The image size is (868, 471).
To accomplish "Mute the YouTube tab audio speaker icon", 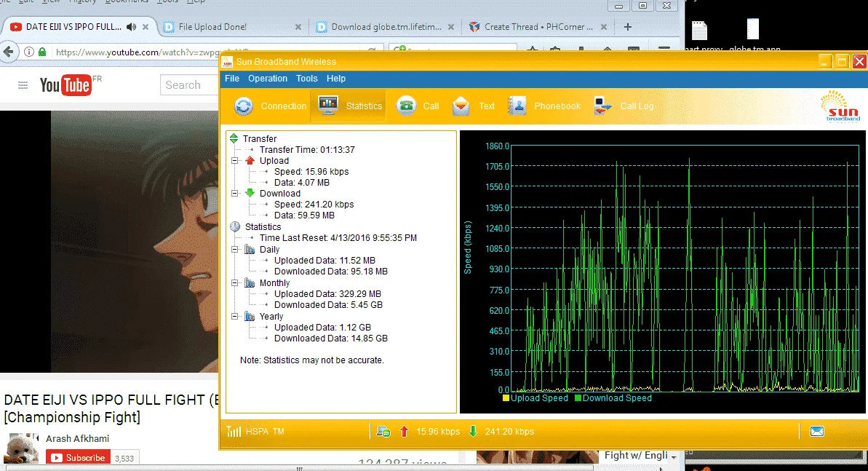I will [x=131, y=27].
